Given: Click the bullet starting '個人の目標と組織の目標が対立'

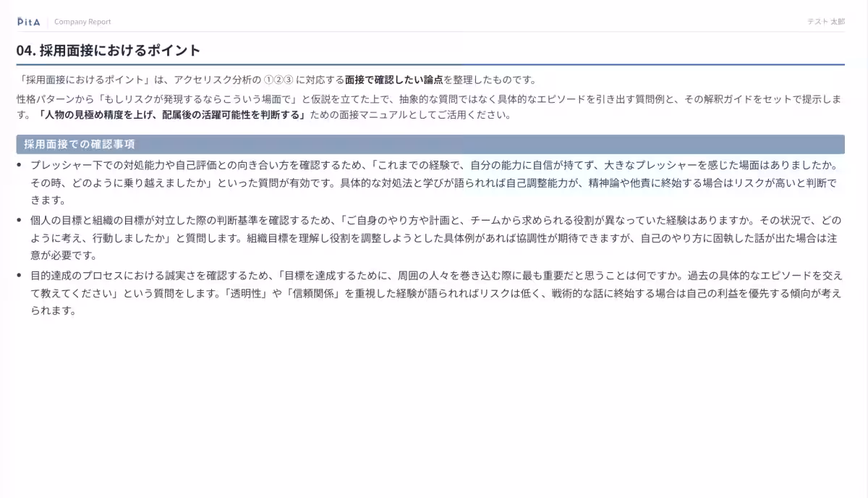Looking at the screenshot, I should click(x=436, y=237).
